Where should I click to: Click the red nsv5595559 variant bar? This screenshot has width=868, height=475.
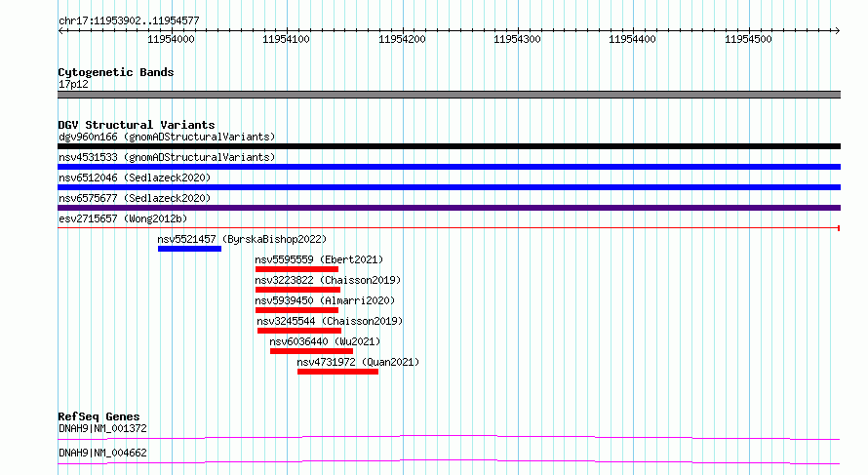tap(296, 269)
